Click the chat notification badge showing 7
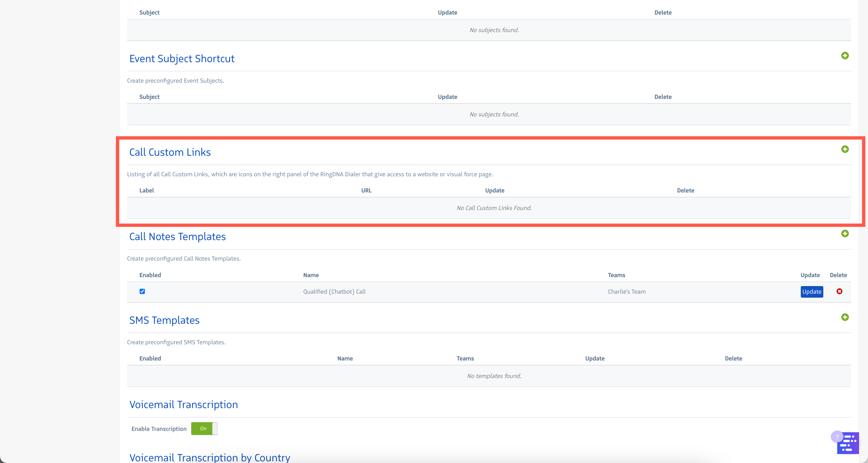Viewport: 868px width, 463px height. pos(837,437)
